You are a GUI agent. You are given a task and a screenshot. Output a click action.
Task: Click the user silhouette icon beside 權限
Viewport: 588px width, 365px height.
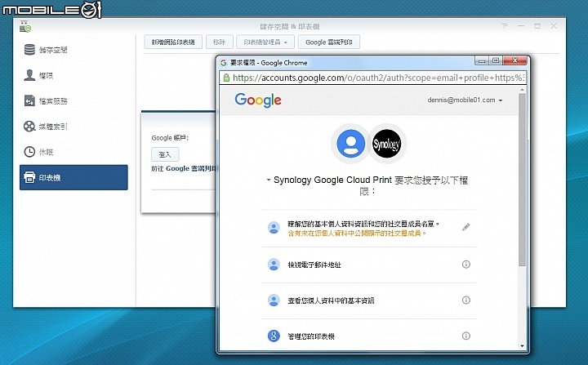[29, 75]
